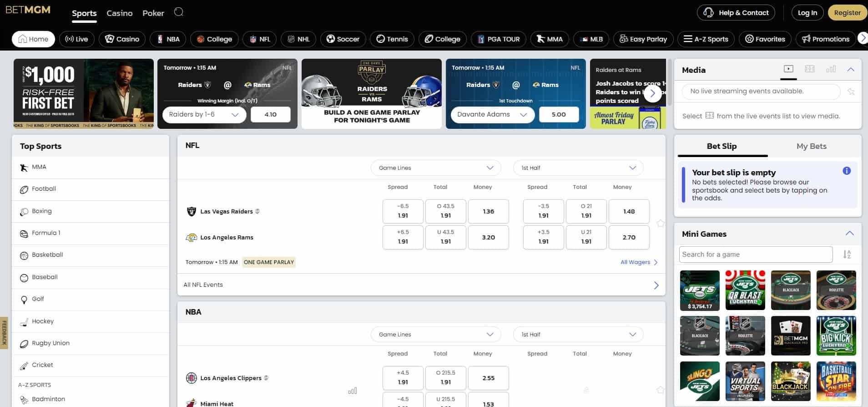Open the A-Z Sports menu pill
Viewport: 868px width, 407px height.
tap(706, 39)
